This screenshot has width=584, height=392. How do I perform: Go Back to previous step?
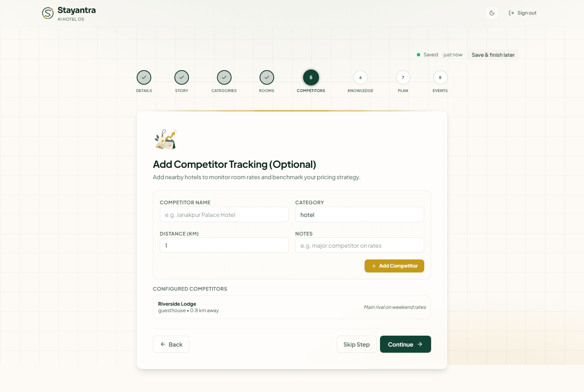[x=171, y=344]
